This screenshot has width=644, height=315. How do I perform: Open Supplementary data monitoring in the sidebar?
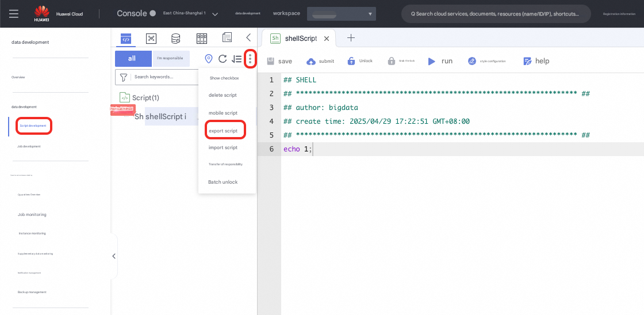point(35,254)
